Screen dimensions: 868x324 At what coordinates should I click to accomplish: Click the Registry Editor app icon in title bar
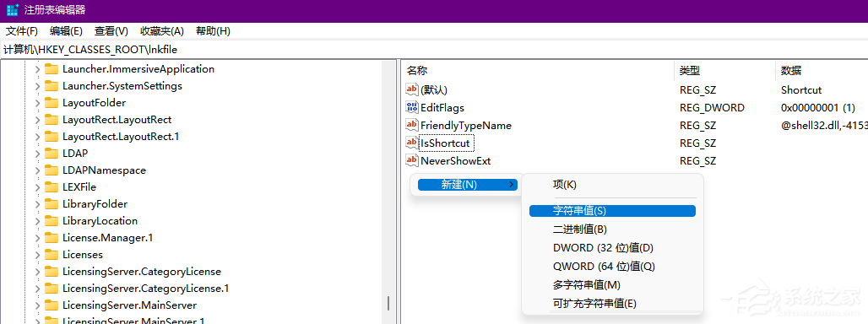click(12, 10)
